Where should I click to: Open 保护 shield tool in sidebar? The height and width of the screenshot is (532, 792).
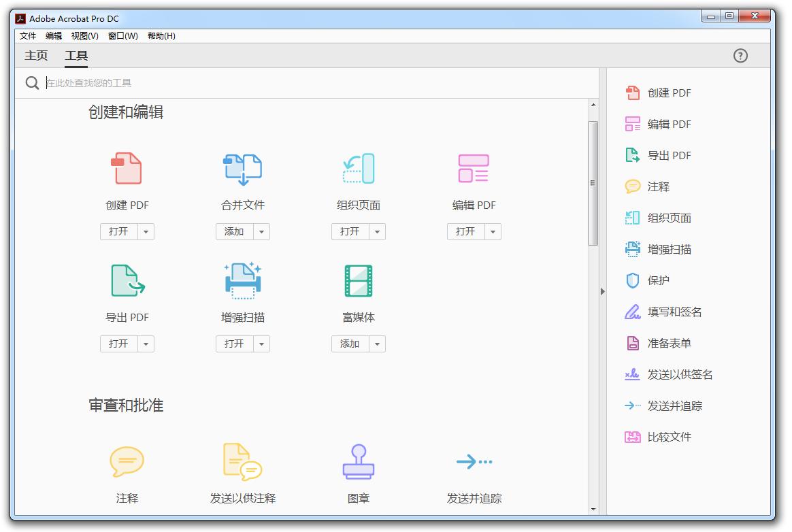tap(648, 280)
